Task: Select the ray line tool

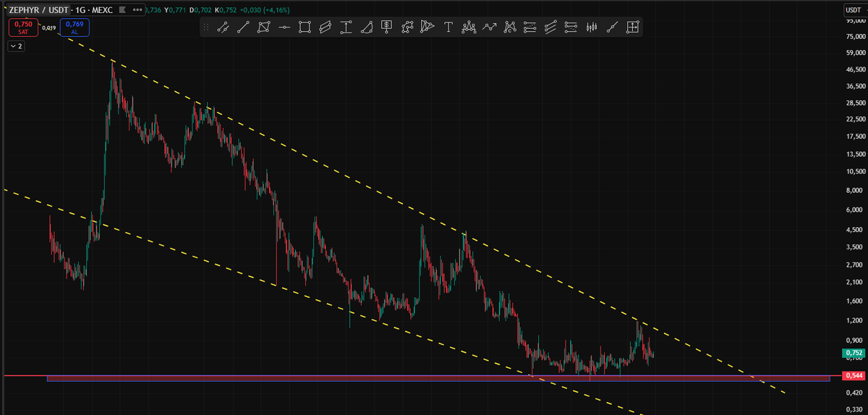Action: [612, 27]
